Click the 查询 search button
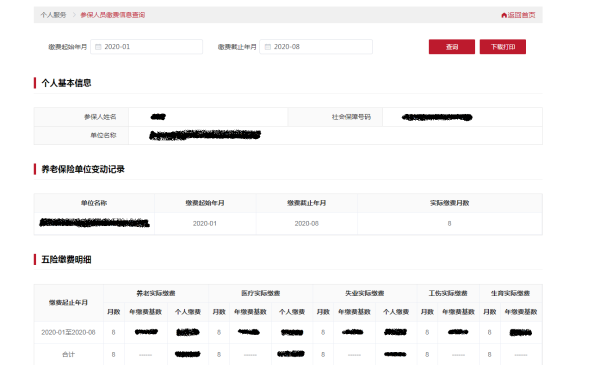The height and width of the screenshot is (365, 600). coord(452,47)
